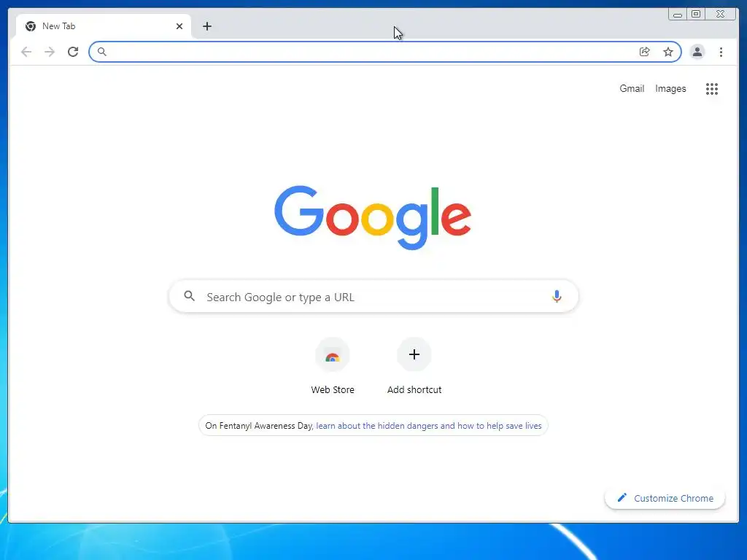Screen dimensions: 747x560
Task: Click the magnifier icon in address bar
Action: click(102, 52)
